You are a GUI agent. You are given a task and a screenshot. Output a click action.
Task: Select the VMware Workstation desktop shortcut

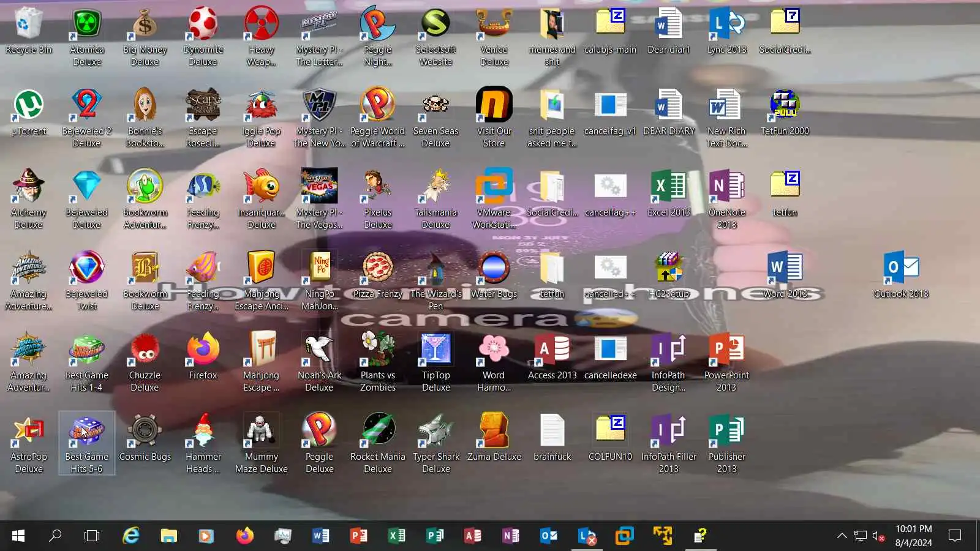(494, 200)
